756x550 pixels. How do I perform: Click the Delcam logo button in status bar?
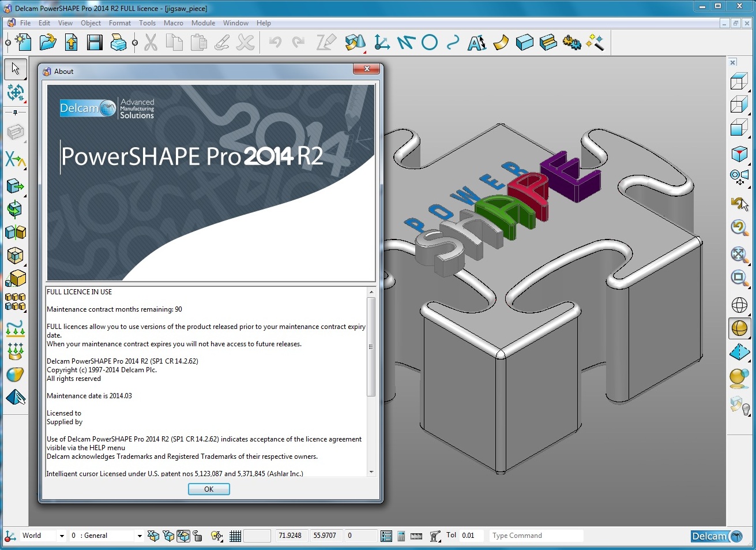717,536
